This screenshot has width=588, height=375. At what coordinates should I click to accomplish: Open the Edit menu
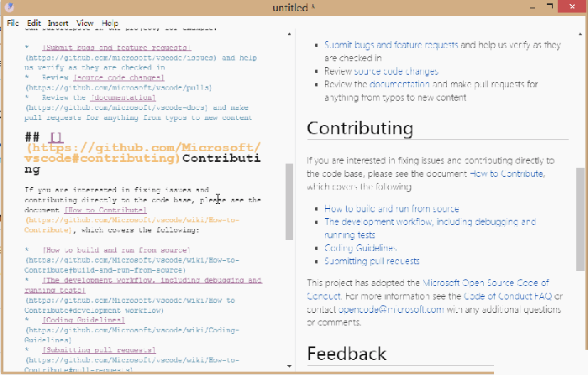coord(34,23)
